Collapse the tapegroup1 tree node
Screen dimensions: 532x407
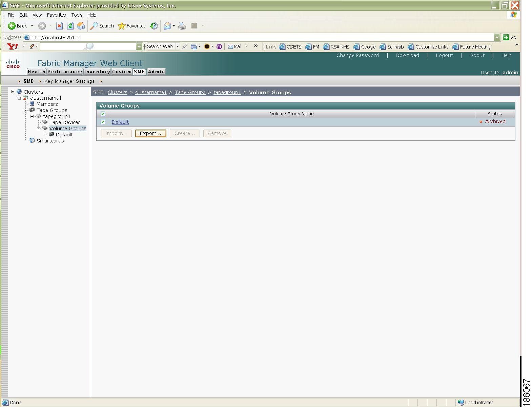(32, 116)
